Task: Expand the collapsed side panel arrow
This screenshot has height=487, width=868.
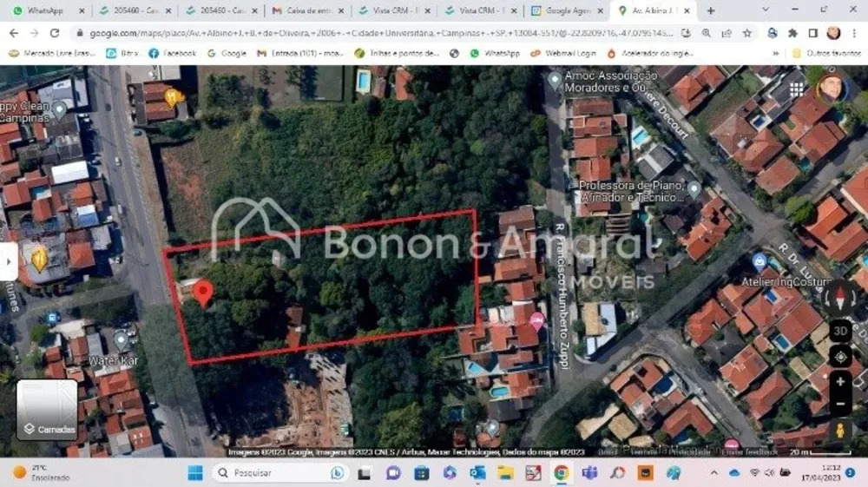Action: 9,261
